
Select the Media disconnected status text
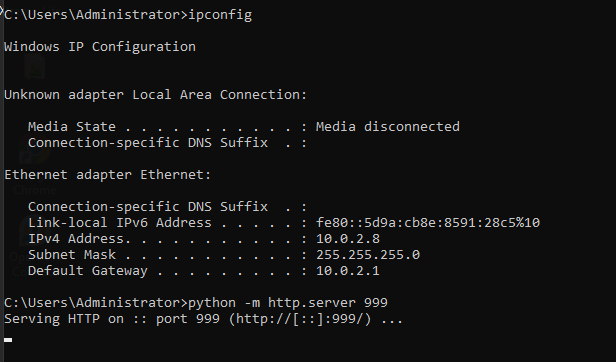(x=388, y=127)
